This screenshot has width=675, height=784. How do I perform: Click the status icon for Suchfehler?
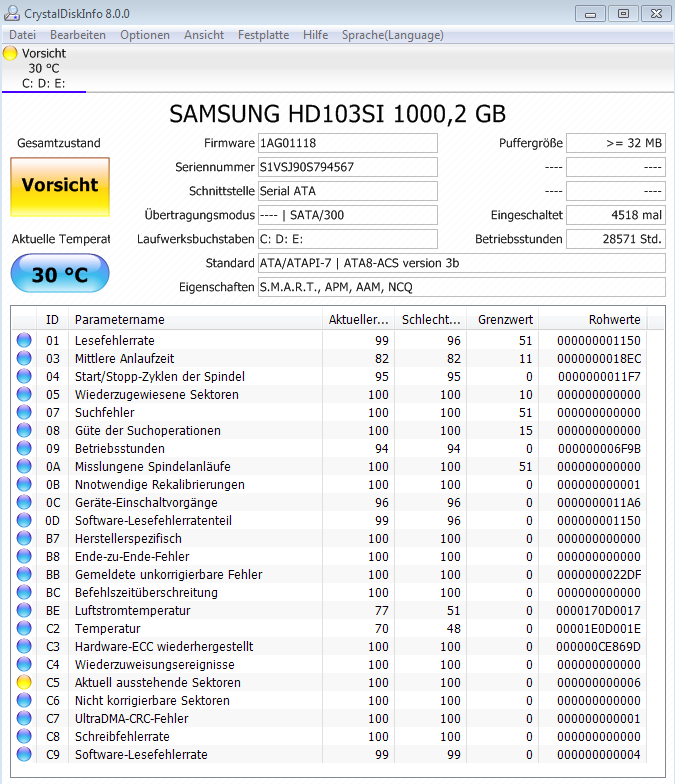24,412
